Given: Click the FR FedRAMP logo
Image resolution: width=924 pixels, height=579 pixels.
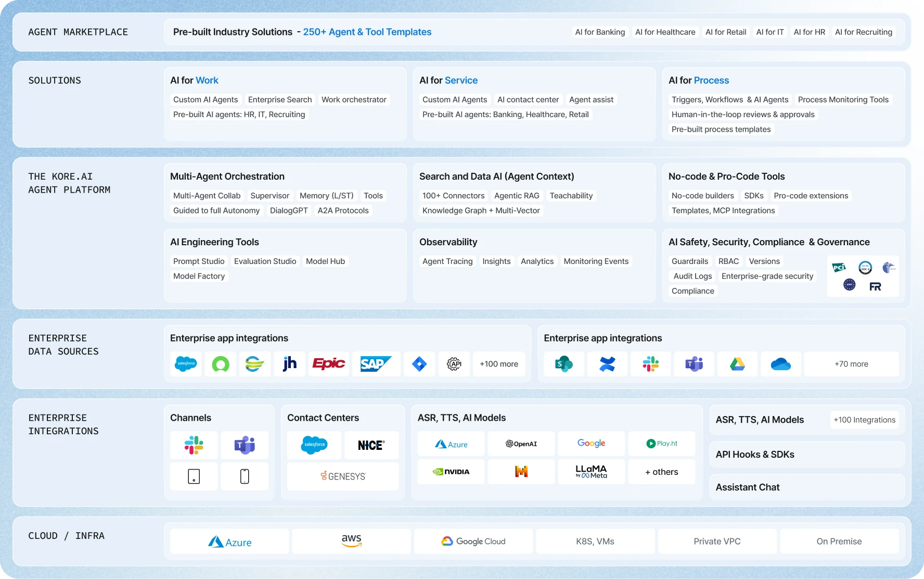Looking at the screenshot, I should tap(876, 286).
